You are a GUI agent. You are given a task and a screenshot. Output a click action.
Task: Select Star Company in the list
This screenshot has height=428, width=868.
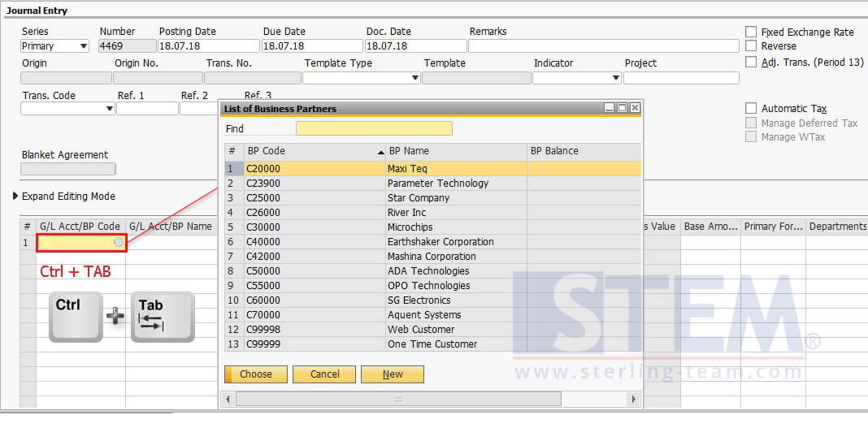coord(433,198)
